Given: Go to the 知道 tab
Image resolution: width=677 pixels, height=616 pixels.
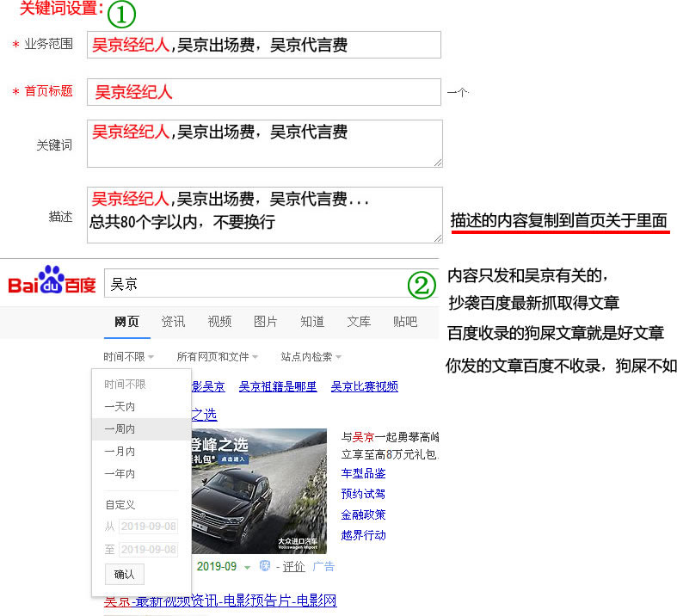Looking at the screenshot, I should (312, 322).
